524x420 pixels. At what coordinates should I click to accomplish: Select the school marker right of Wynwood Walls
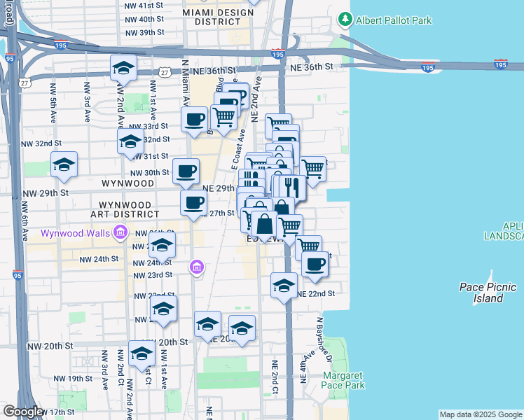click(x=162, y=246)
